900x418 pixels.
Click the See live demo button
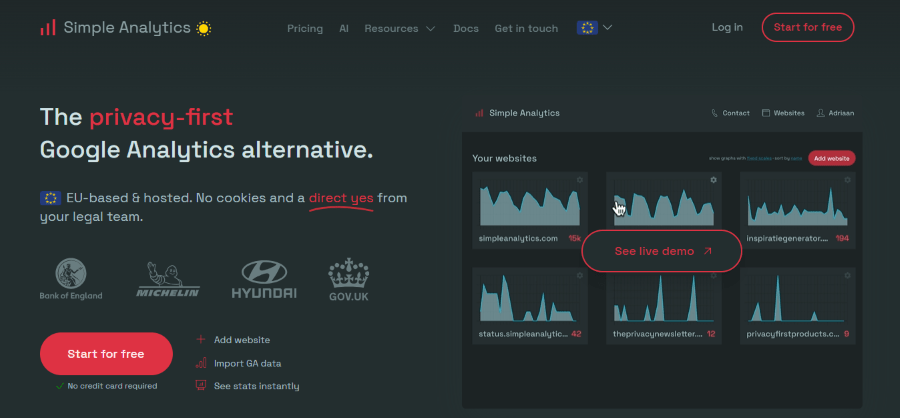click(x=662, y=251)
